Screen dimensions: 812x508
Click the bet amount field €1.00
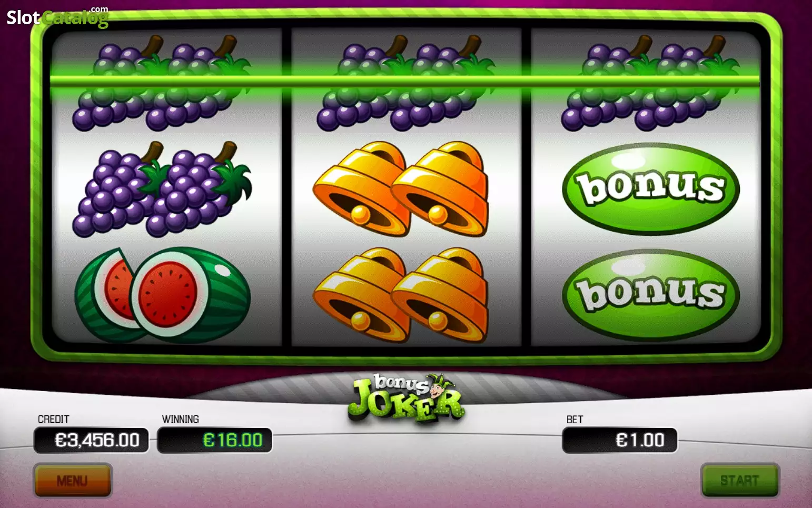click(620, 440)
